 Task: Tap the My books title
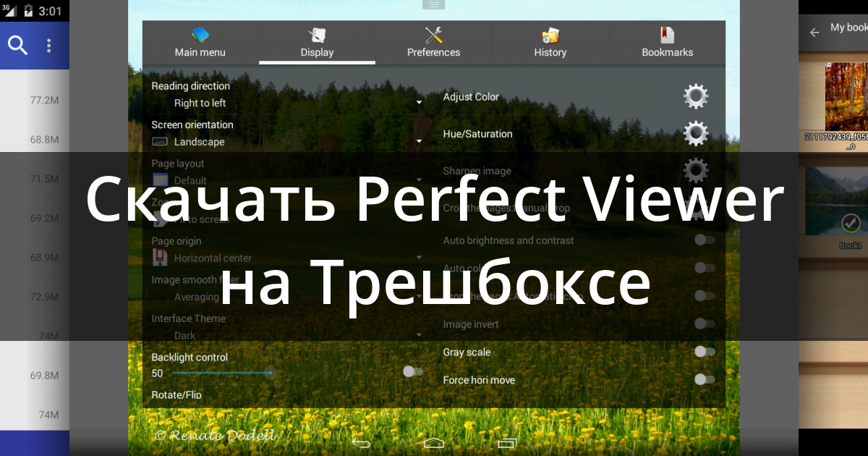tap(849, 28)
